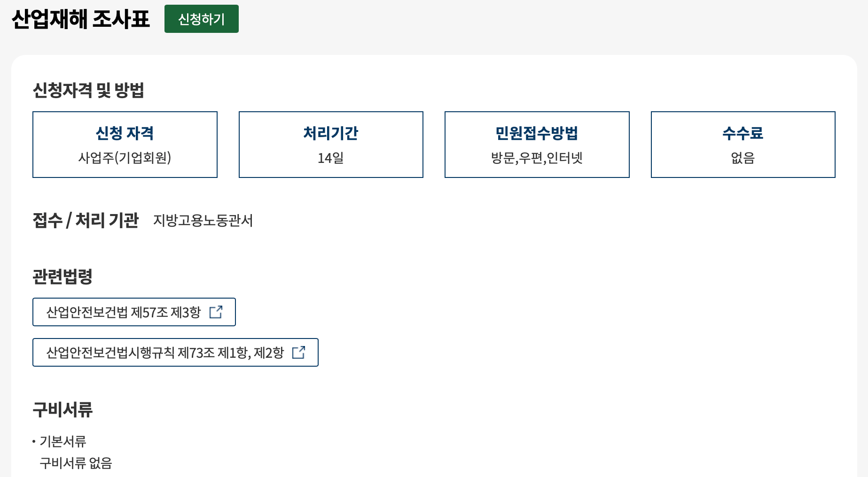Click the 방문,우편,인터넷 reception methods text
Viewport: 868px width, 477px height.
[537, 159]
